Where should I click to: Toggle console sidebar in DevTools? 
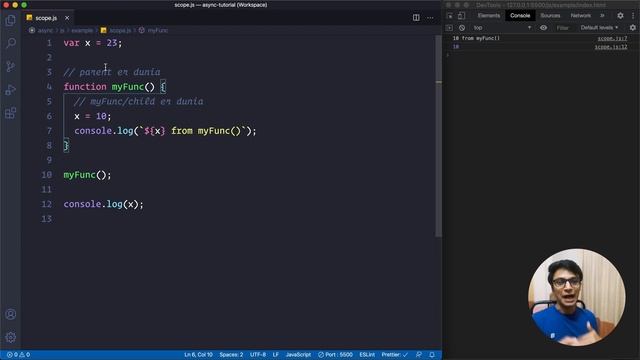[449, 28]
